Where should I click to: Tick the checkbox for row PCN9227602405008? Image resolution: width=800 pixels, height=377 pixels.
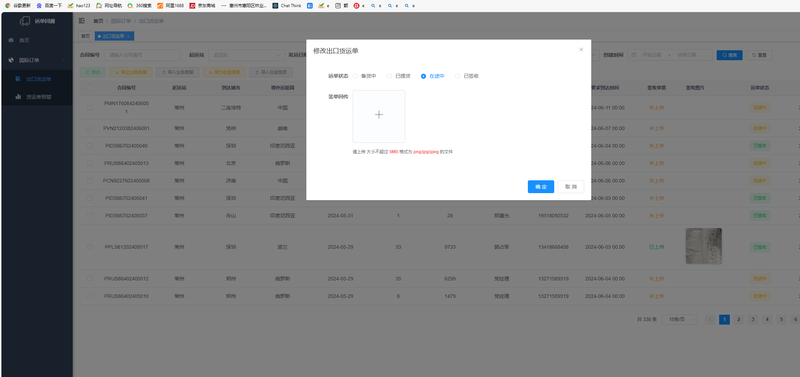tap(90, 181)
